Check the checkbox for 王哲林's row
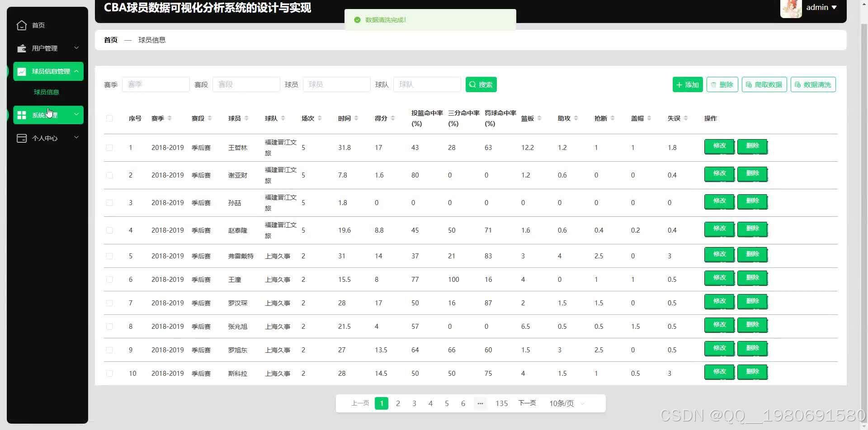 109,147
